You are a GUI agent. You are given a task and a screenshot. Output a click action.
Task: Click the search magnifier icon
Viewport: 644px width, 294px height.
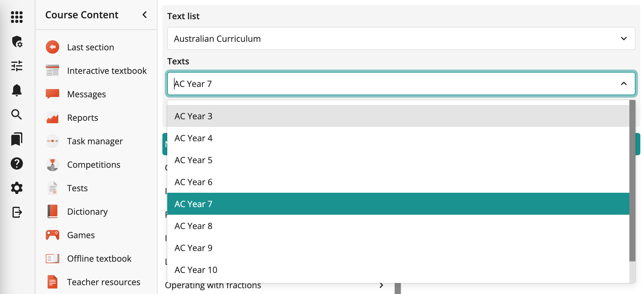(16, 115)
